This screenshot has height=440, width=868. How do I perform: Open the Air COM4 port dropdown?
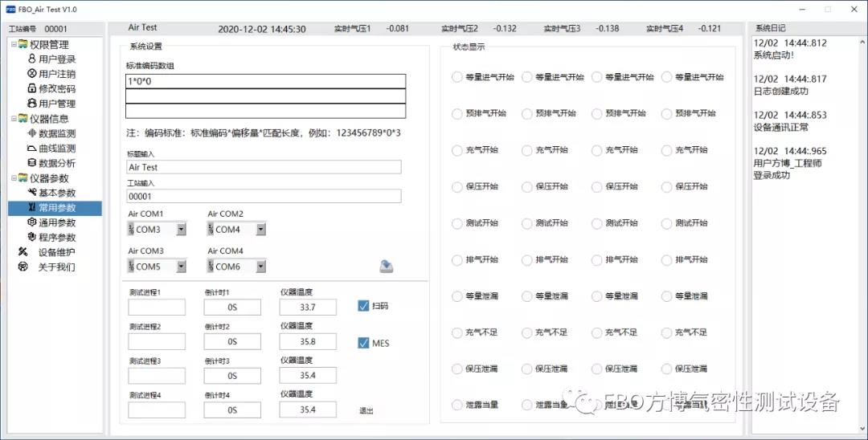[x=260, y=267]
